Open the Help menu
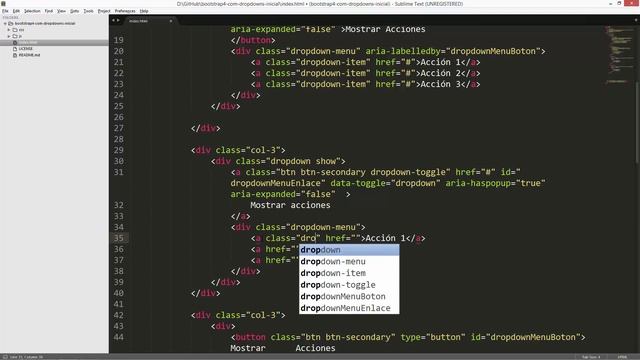The width and height of the screenshot is (640, 360). [x=144, y=11]
